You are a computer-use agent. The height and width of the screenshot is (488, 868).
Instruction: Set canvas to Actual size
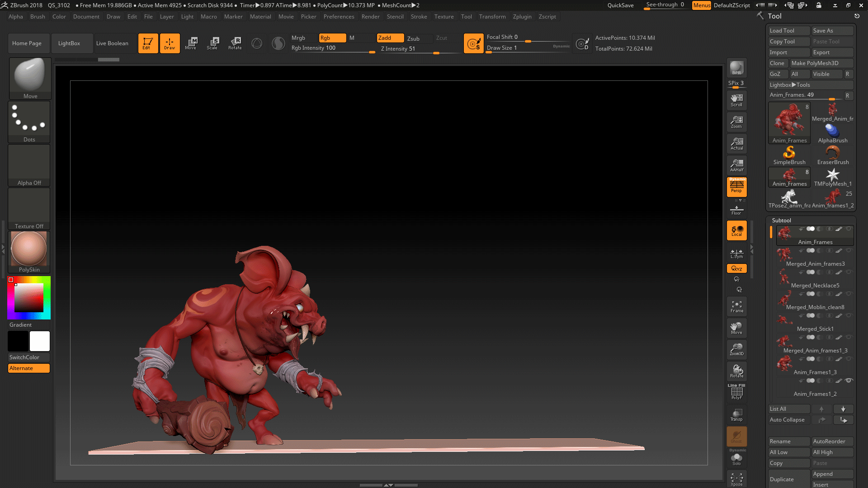click(736, 144)
